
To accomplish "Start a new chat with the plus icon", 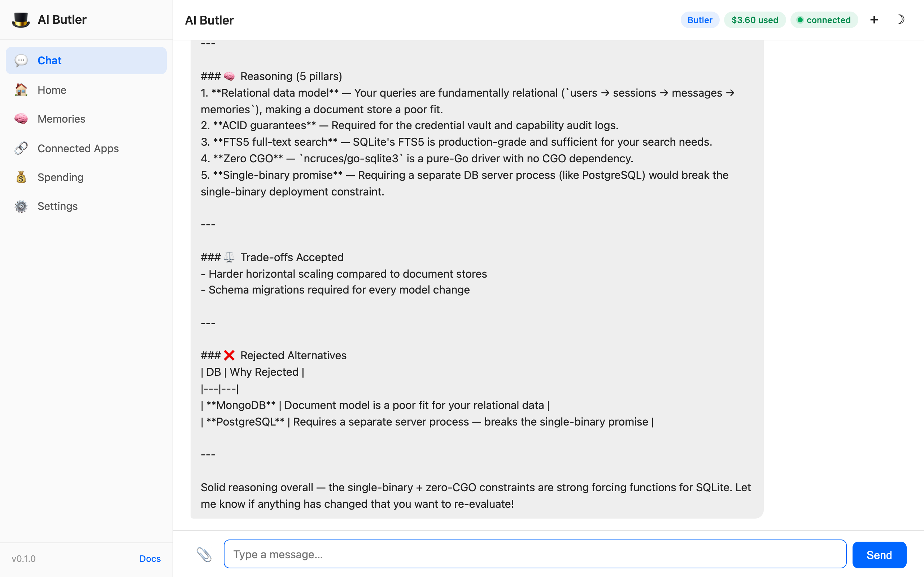I will point(874,19).
